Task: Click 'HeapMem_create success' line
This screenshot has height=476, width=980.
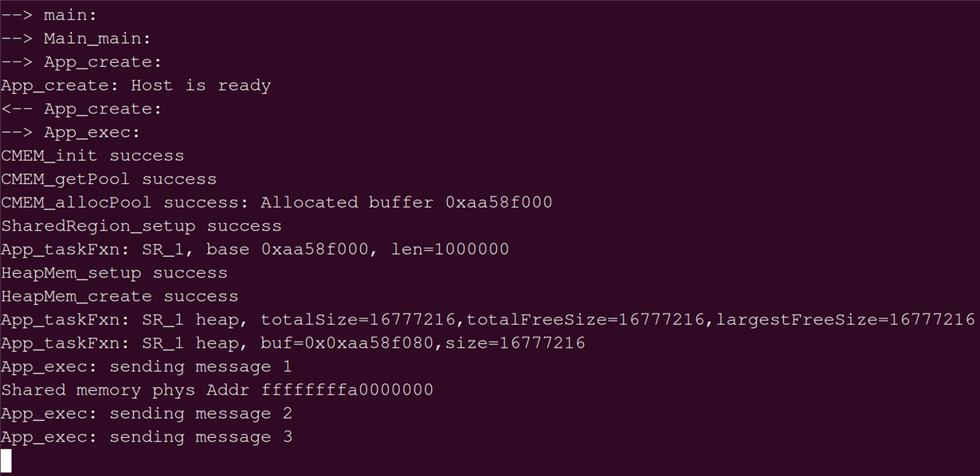Action: (120, 296)
